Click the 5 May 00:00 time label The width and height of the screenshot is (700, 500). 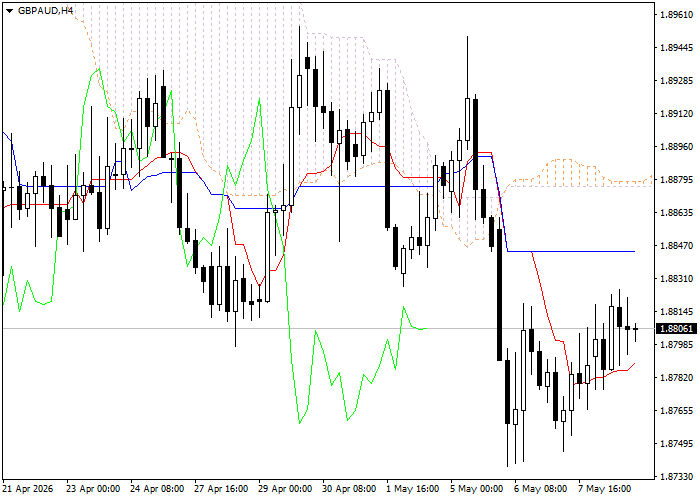click(x=477, y=489)
